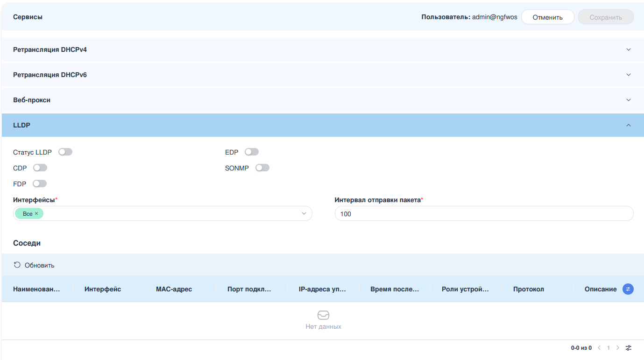644x360 pixels.
Task: Collapse the LLDP section
Action: coord(628,125)
